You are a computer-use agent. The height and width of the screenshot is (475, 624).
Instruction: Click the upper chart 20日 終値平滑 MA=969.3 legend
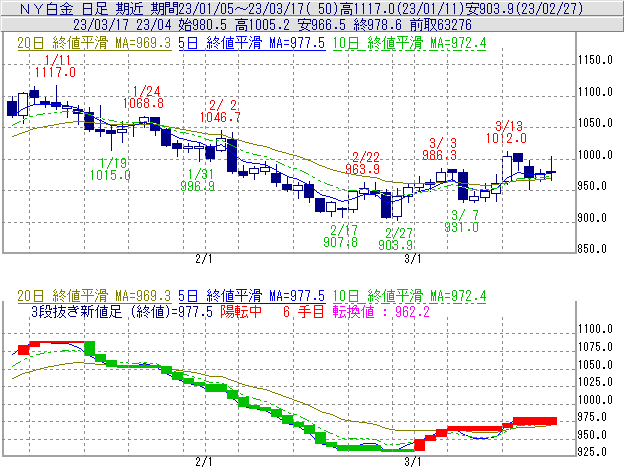tap(94, 43)
